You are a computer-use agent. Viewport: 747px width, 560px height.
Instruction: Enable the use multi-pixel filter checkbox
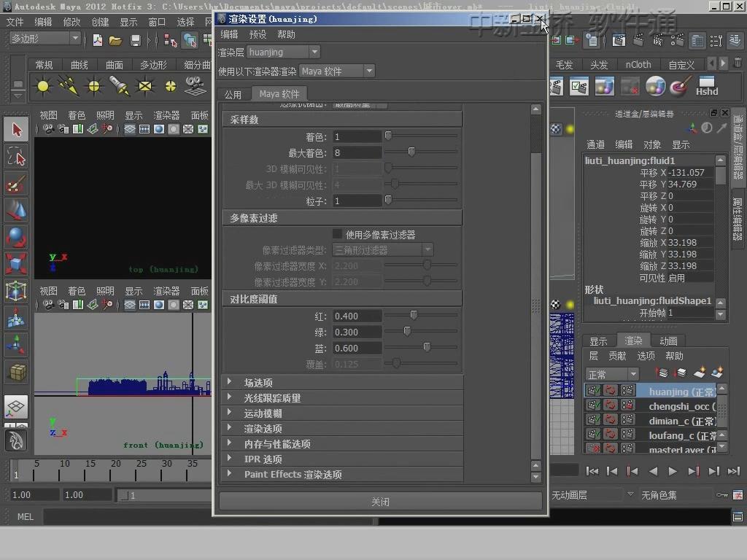coord(337,234)
